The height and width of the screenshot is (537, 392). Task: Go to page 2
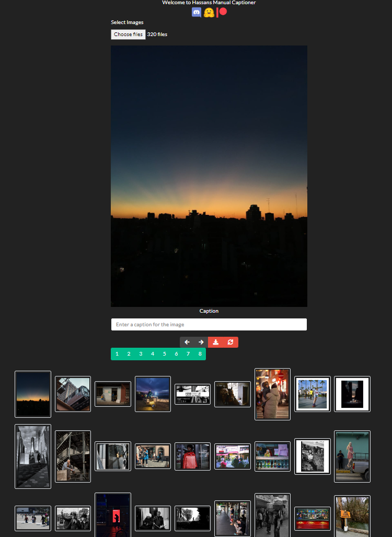pos(129,354)
